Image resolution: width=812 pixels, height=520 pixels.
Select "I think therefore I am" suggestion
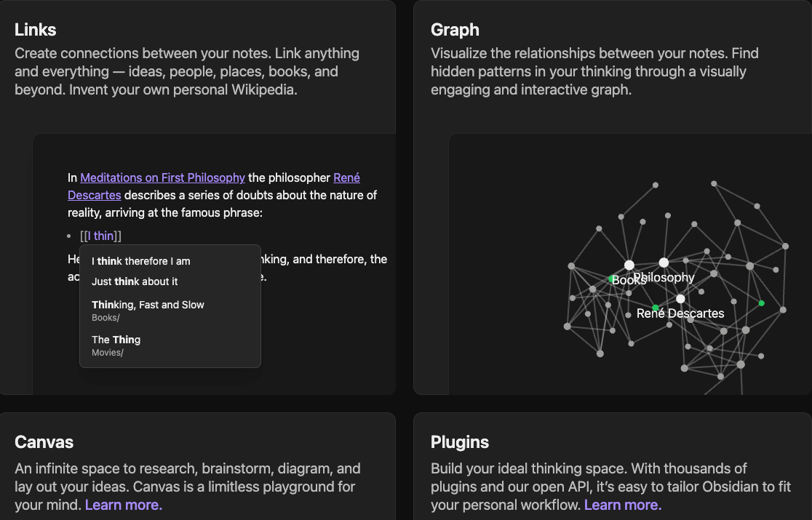click(140, 261)
